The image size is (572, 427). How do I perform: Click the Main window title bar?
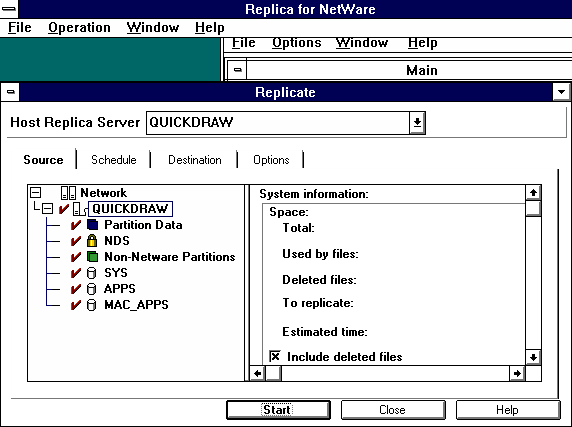(x=409, y=70)
